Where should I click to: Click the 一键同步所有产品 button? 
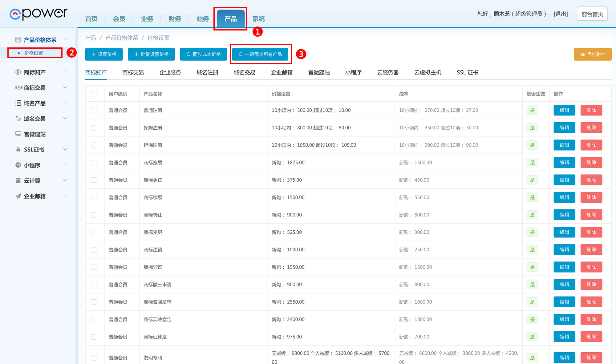(x=261, y=54)
